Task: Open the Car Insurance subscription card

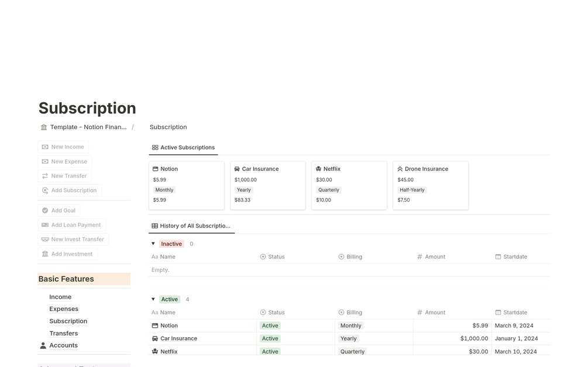Action: click(268, 185)
